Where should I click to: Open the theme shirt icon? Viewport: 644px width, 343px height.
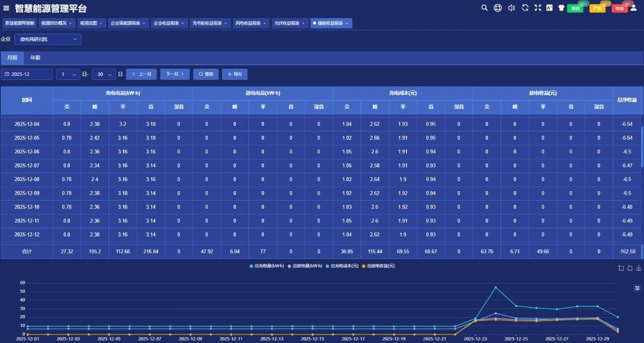coord(561,8)
